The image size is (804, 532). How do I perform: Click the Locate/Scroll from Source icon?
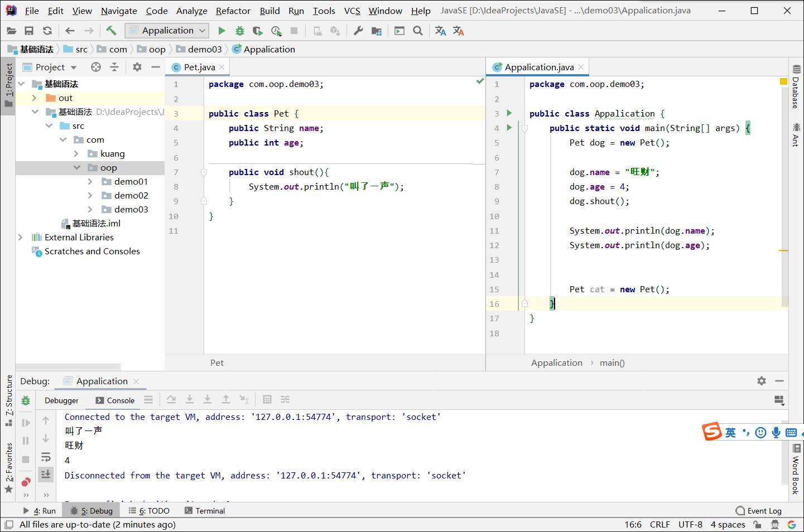96,67
